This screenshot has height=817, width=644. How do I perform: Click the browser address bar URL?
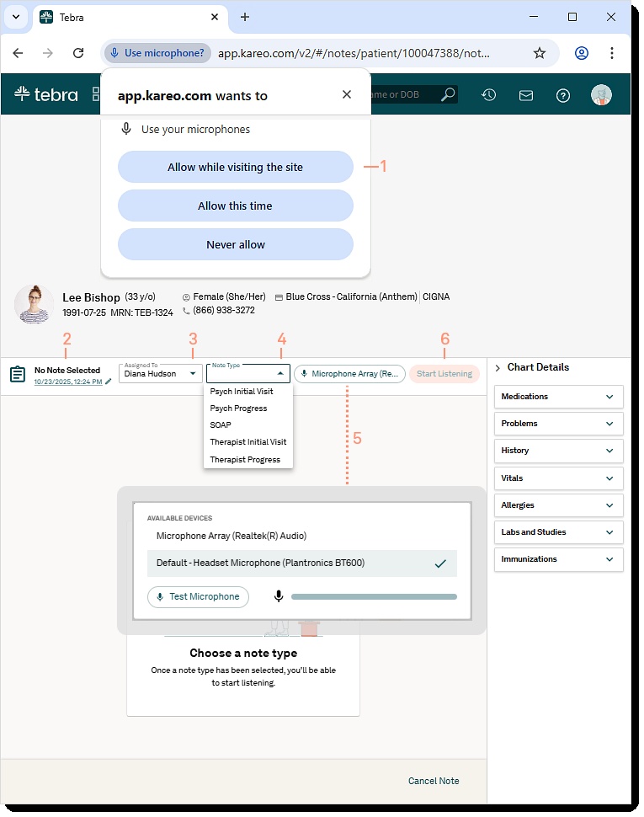pyautogui.click(x=354, y=53)
